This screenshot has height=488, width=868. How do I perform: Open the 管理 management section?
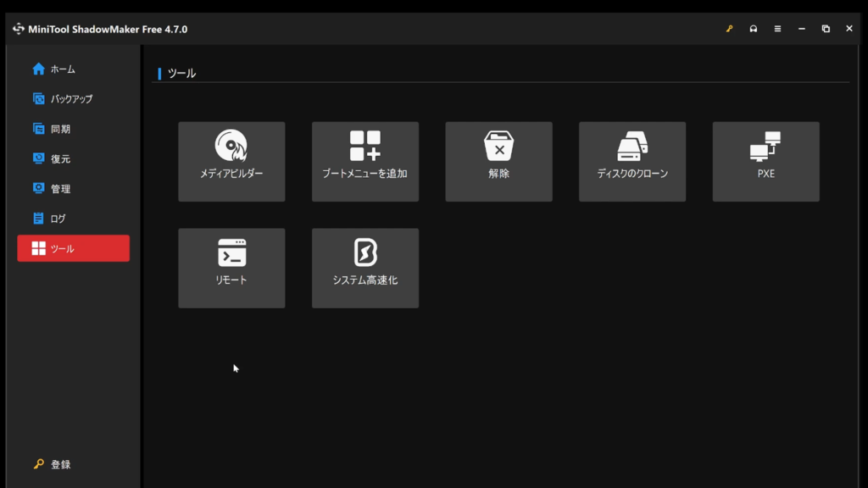pos(60,189)
